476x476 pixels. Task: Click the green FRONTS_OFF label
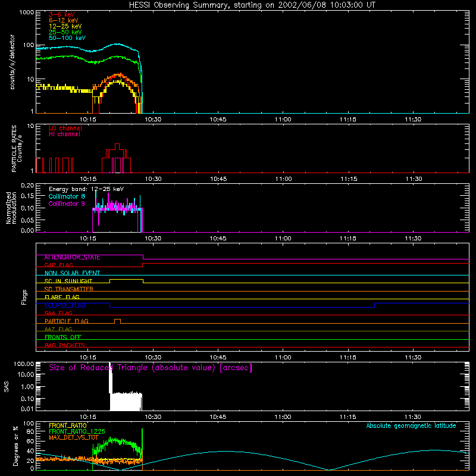(63, 337)
